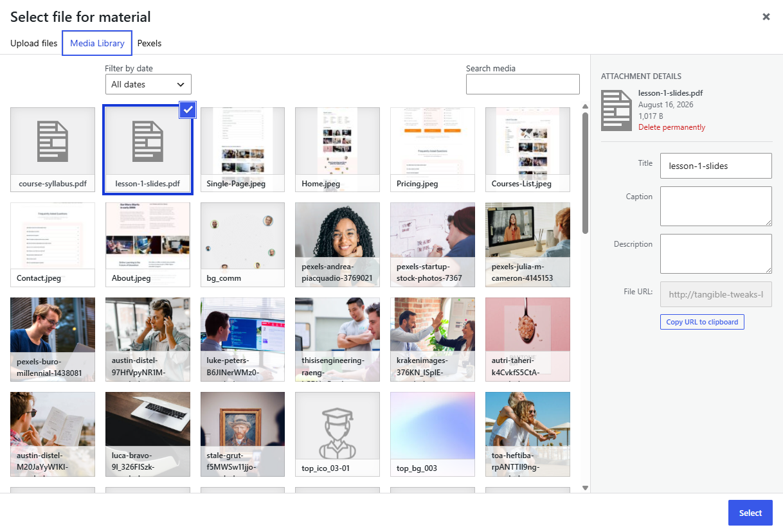This screenshot has width=783, height=532.
Task: Select the austin-distel-M20JaYyW1KI photo
Action: click(53, 434)
